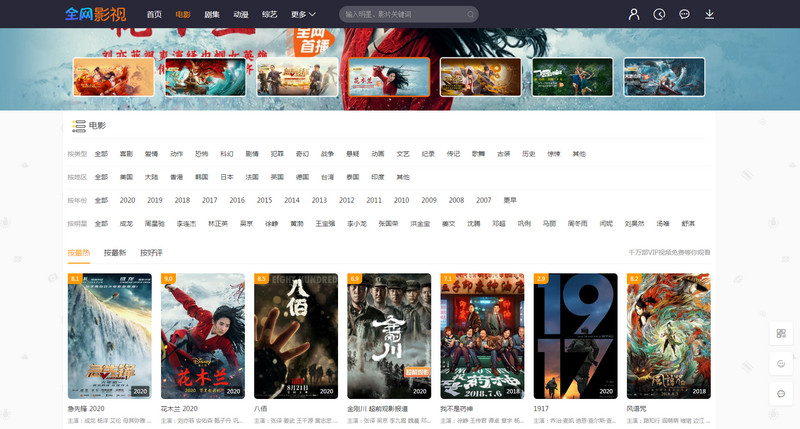The height and width of the screenshot is (429, 800).
Task: Go to 首页 in the navigation bar
Action: pyautogui.click(x=154, y=14)
